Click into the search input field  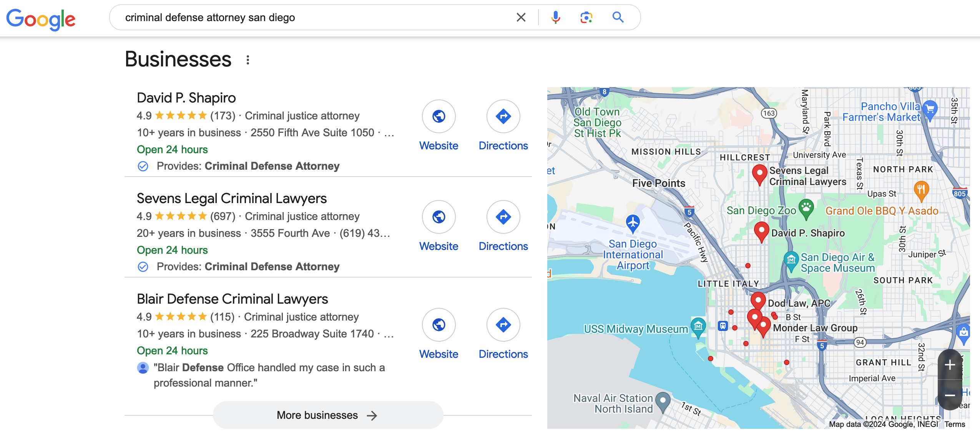315,17
